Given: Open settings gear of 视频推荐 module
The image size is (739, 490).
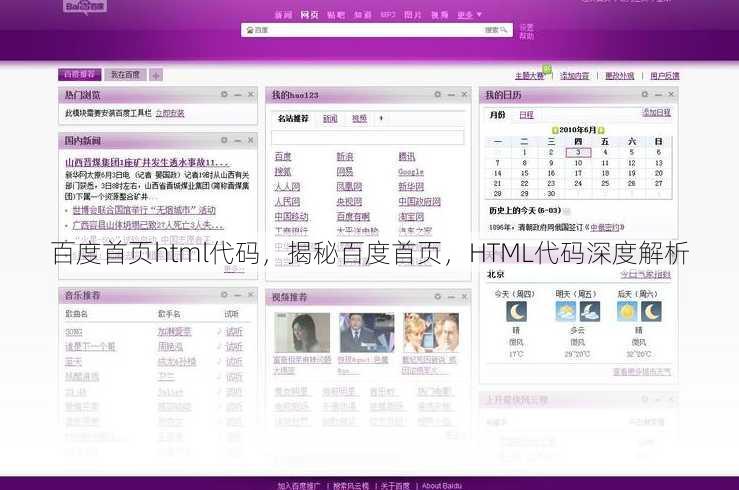Looking at the screenshot, I should coord(438,296).
